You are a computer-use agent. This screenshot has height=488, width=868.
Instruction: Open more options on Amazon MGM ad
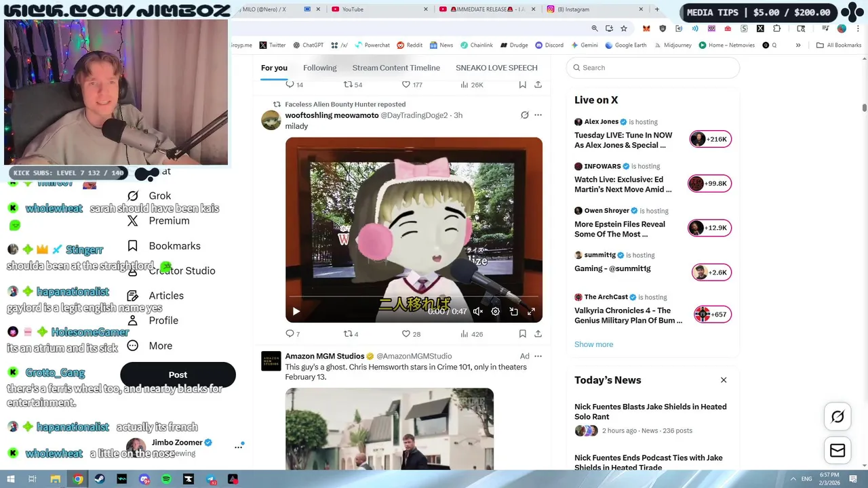point(538,356)
